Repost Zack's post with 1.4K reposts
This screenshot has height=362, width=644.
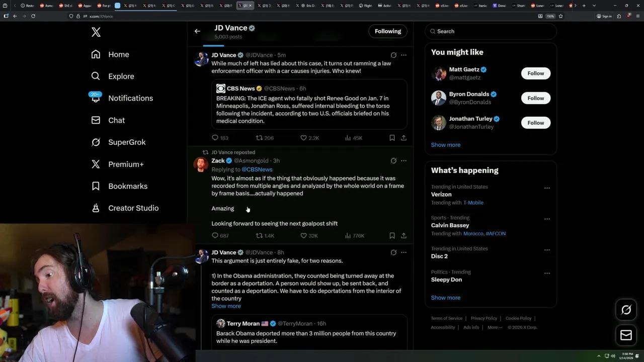265,236
